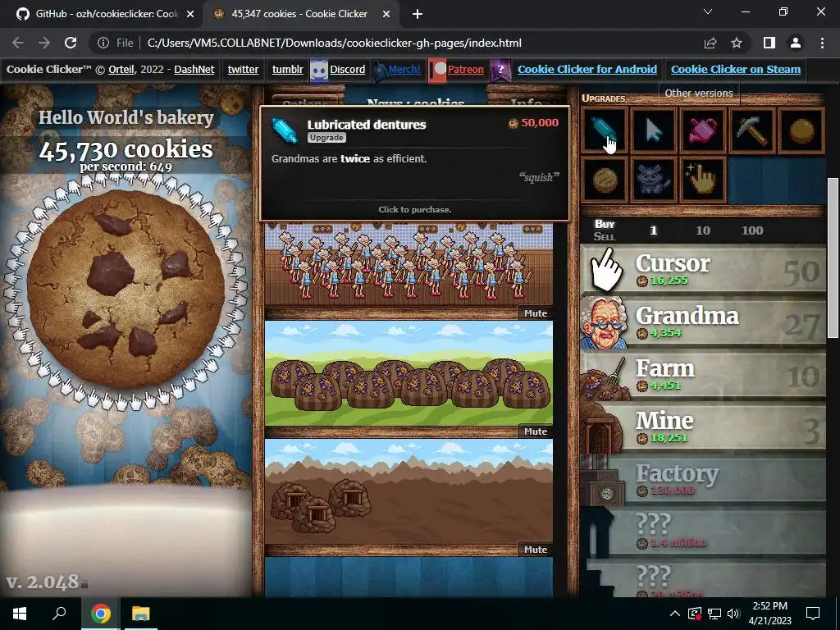
Task: Open the notifications center
Action: coord(813,614)
